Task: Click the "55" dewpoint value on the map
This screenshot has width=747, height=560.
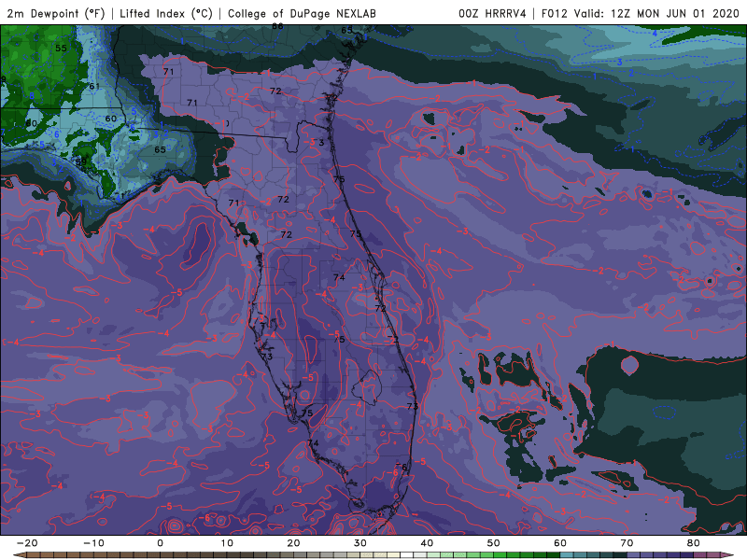Action: (61, 49)
